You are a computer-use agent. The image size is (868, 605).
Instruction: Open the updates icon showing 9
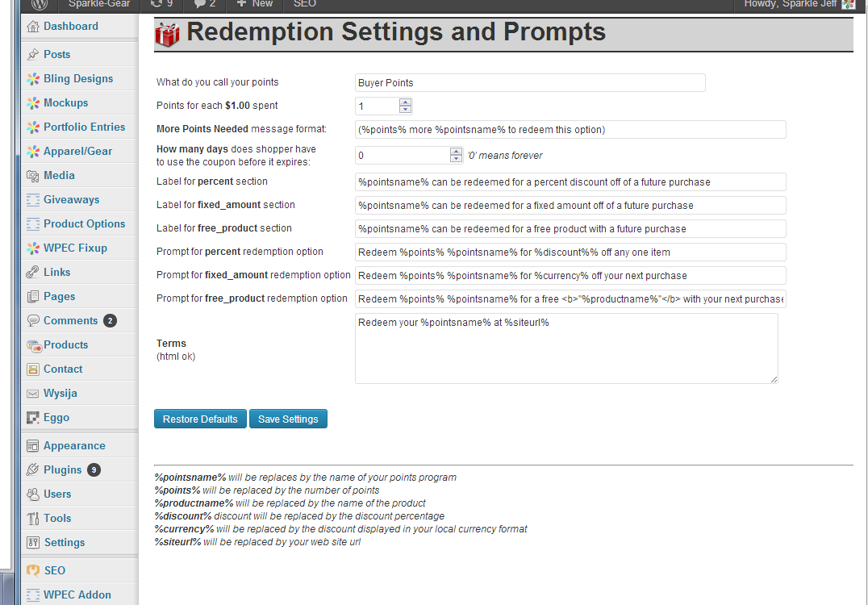[x=156, y=4]
